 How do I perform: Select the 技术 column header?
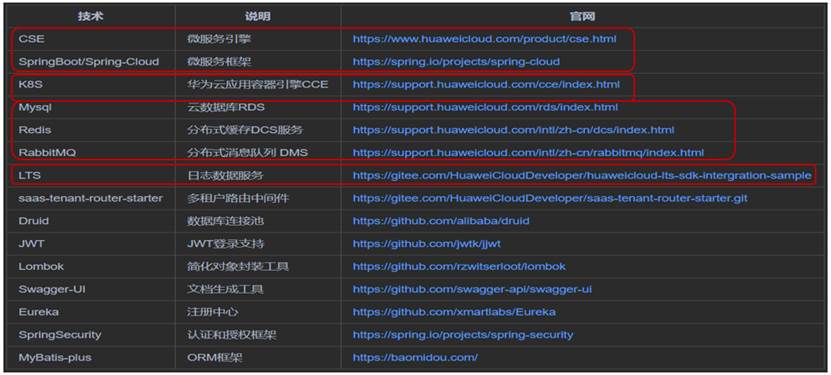91,16
